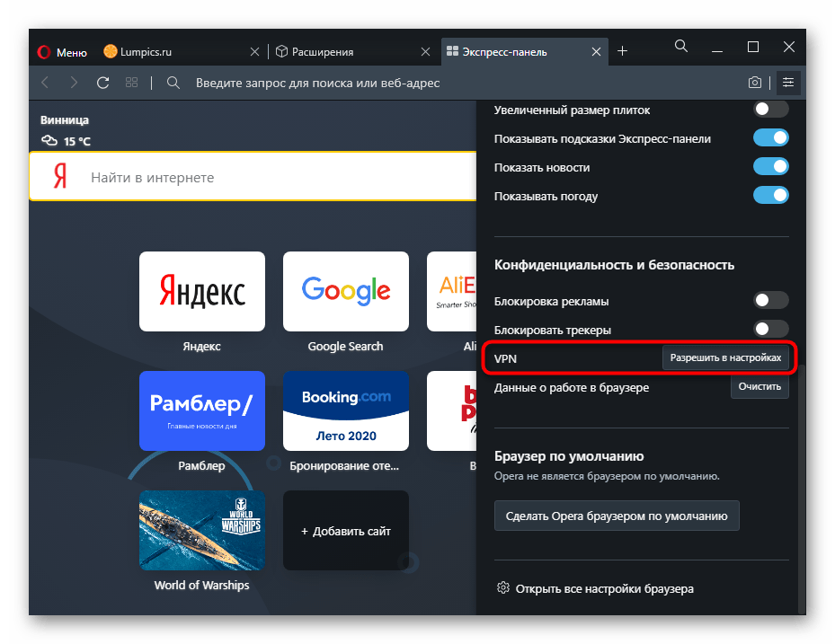Take a snapshot with the camera icon

tap(755, 83)
